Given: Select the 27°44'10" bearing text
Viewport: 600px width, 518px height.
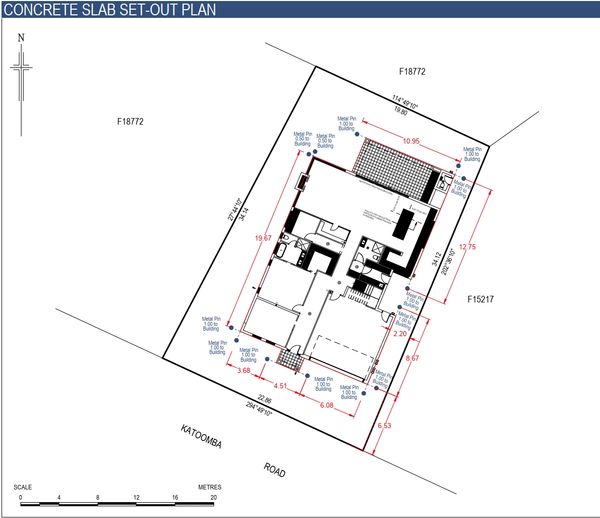Looking at the screenshot, I should [x=234, y=209].
